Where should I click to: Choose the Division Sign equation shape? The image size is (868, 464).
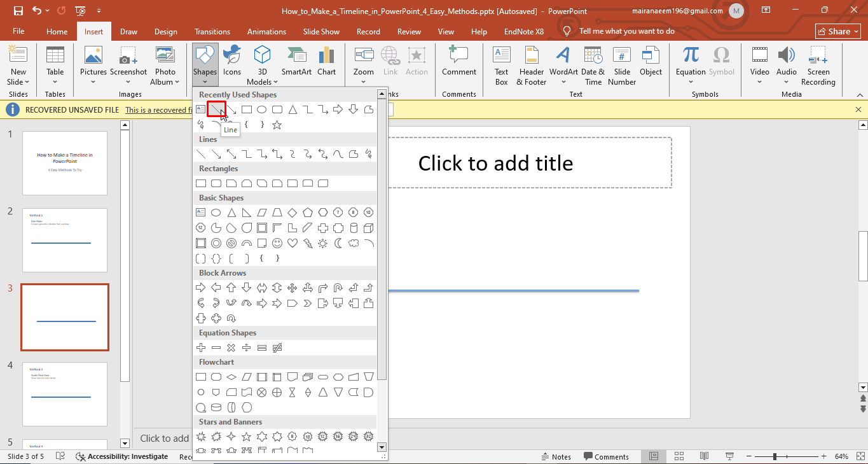pyautogui.click(x=247, y=348)
